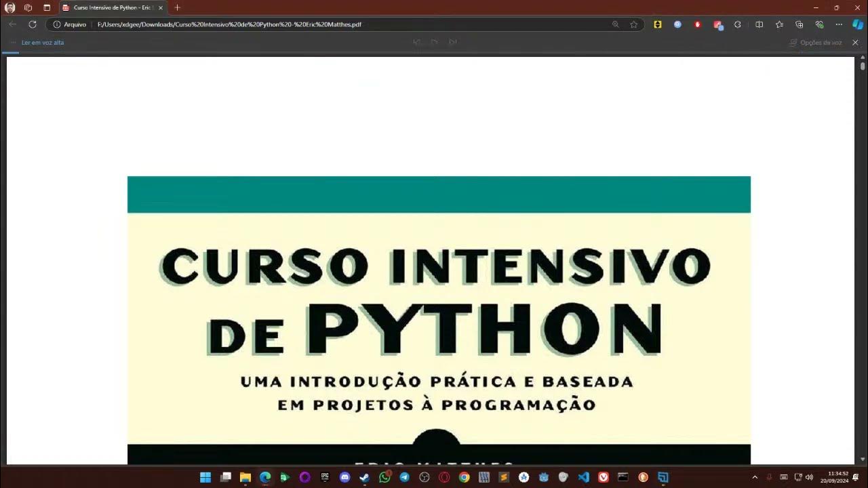
Task: Open Browser essentials heart icon
Action: 819,24
